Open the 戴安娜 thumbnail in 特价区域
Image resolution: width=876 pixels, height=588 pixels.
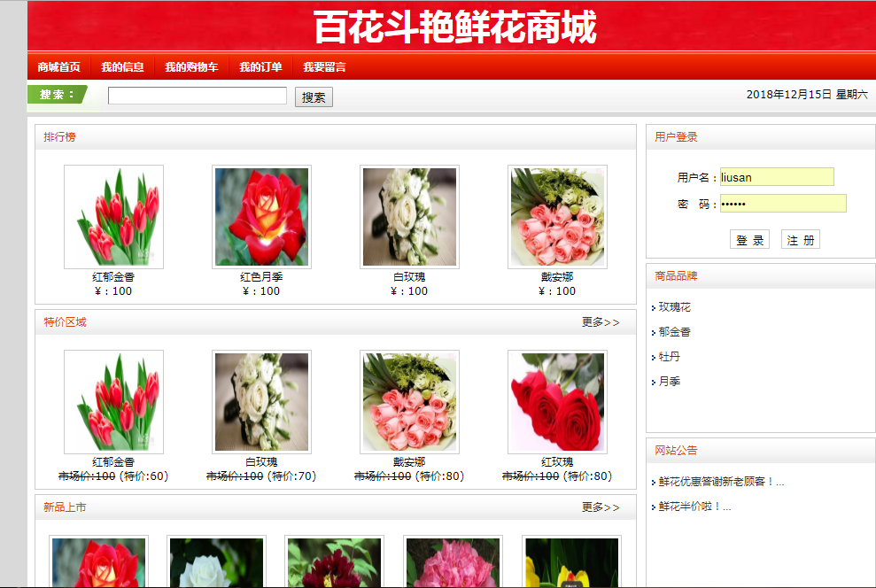[x=409, y=402]
